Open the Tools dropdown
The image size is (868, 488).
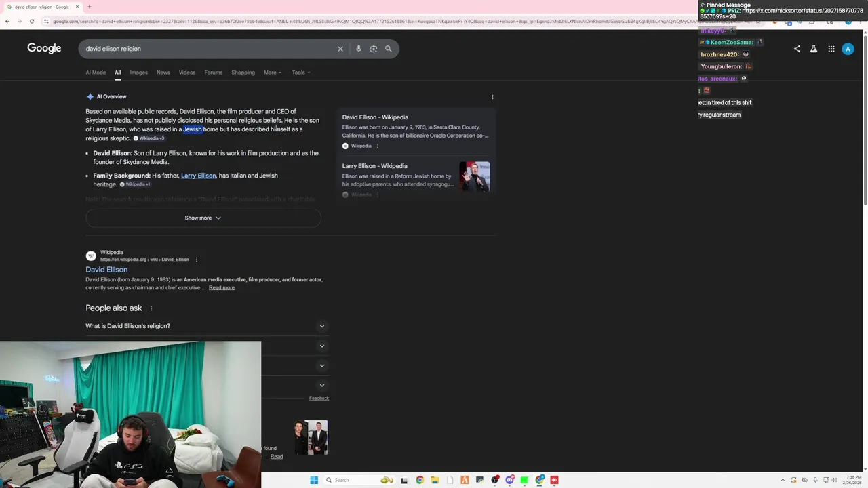click(301, 73)
